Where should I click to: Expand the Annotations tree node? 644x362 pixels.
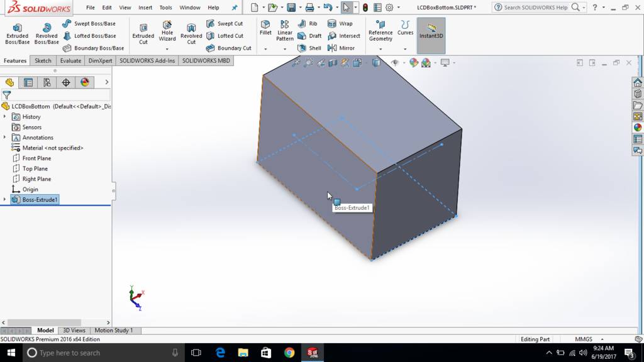point(4,137)
